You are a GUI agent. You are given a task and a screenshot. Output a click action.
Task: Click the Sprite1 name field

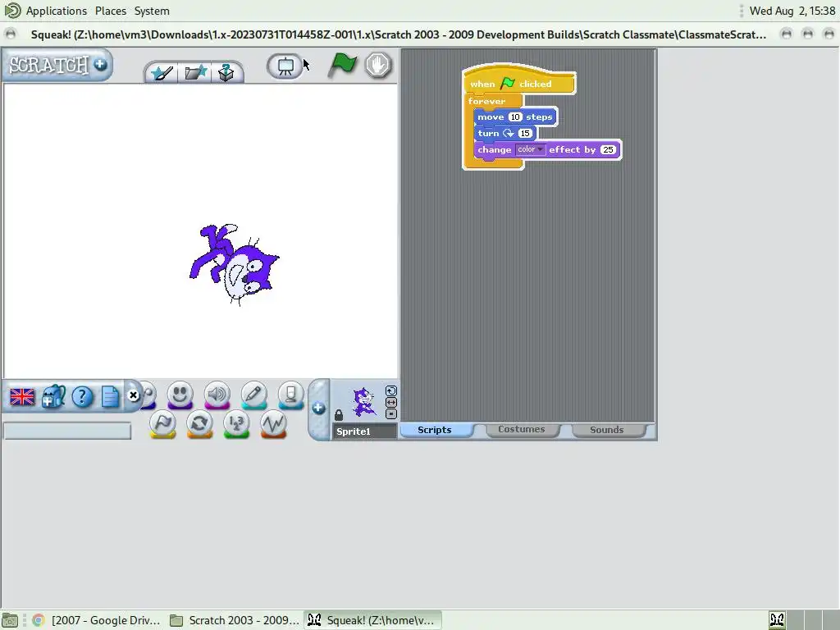(x=364, y=431)
